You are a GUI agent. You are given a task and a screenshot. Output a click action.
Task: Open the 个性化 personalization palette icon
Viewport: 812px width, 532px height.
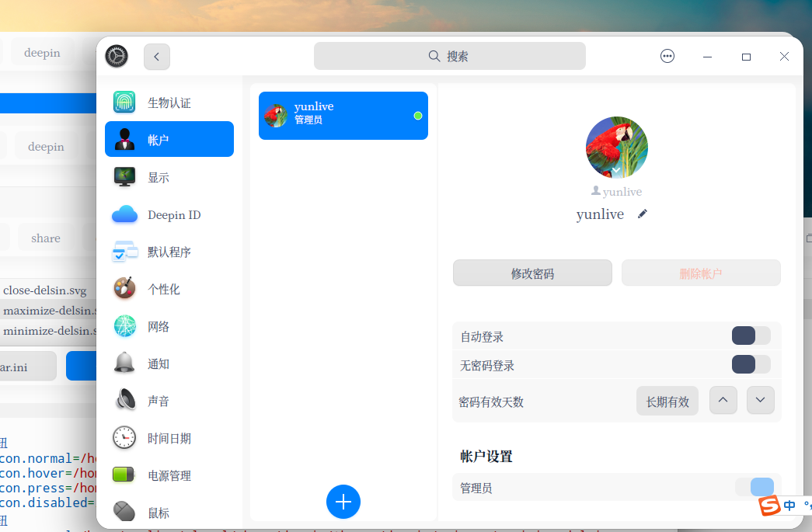[124, 288]
